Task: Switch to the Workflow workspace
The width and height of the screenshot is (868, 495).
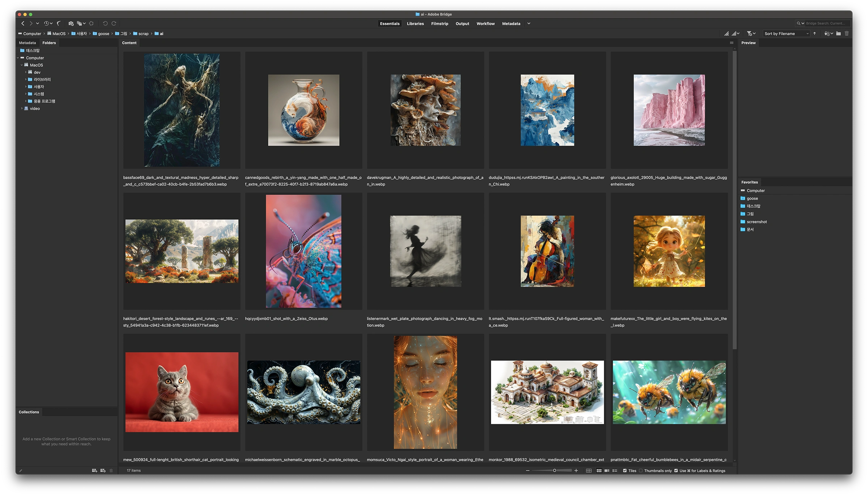Action: pos(485,24)
